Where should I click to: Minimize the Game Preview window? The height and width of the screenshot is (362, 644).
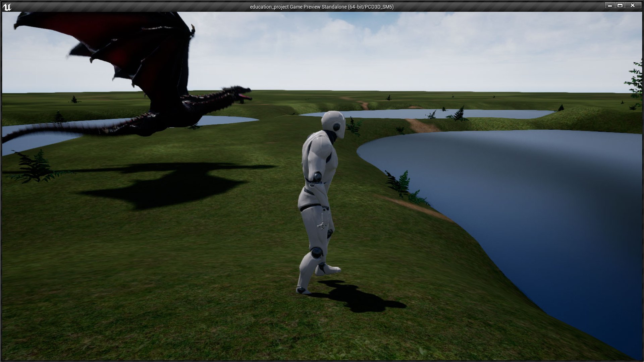[610, 5]
